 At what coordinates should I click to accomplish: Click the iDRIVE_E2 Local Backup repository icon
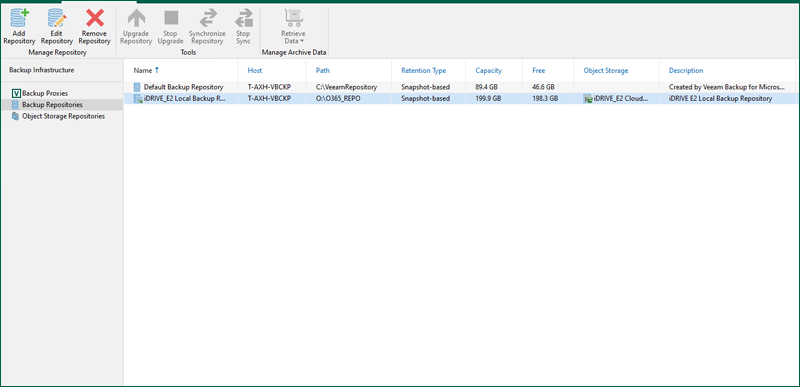pos(137,98)
